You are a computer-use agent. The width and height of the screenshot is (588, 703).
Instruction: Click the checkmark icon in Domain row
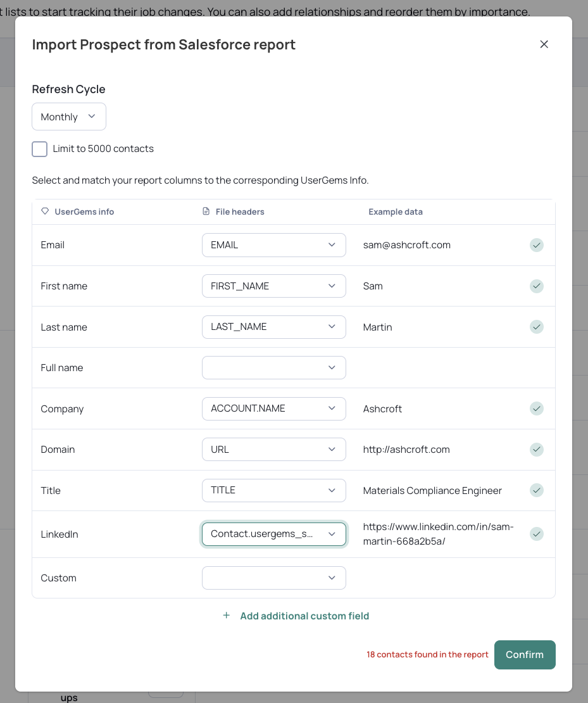point(537,449)
